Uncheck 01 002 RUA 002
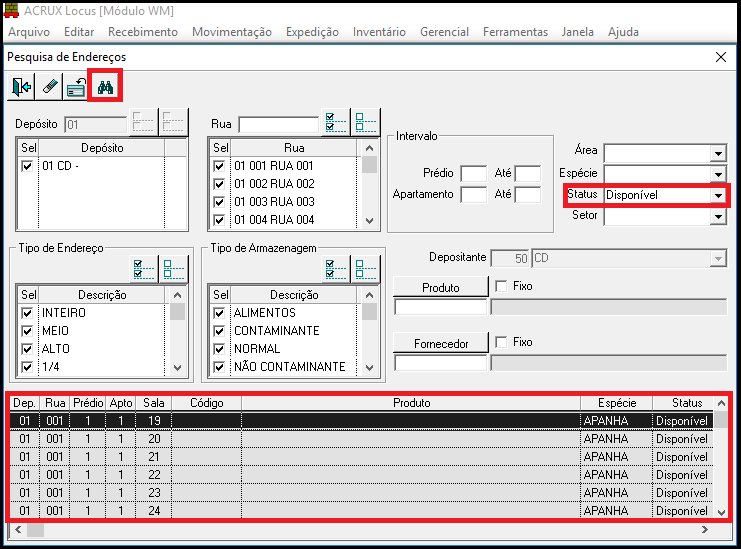This screenshot has height=549, width=741. [219, 184]
